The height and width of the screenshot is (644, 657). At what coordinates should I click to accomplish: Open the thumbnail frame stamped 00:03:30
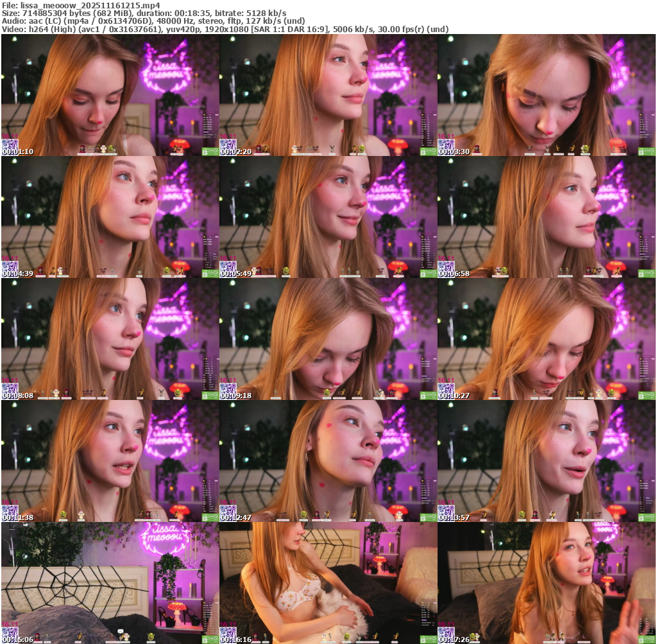click(547, 95)
